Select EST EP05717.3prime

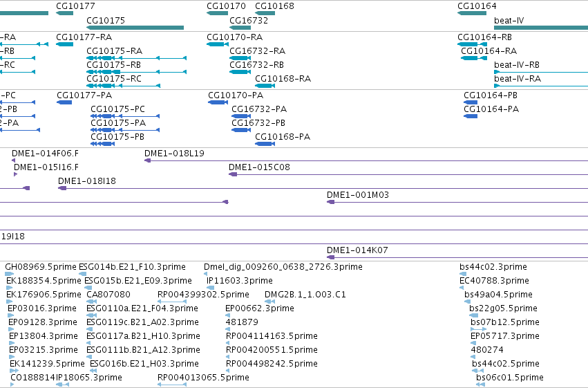pos(473,343)
